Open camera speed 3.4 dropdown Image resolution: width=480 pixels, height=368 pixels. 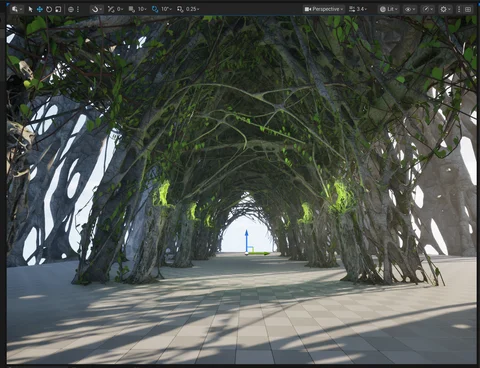(x=358, y=9)
